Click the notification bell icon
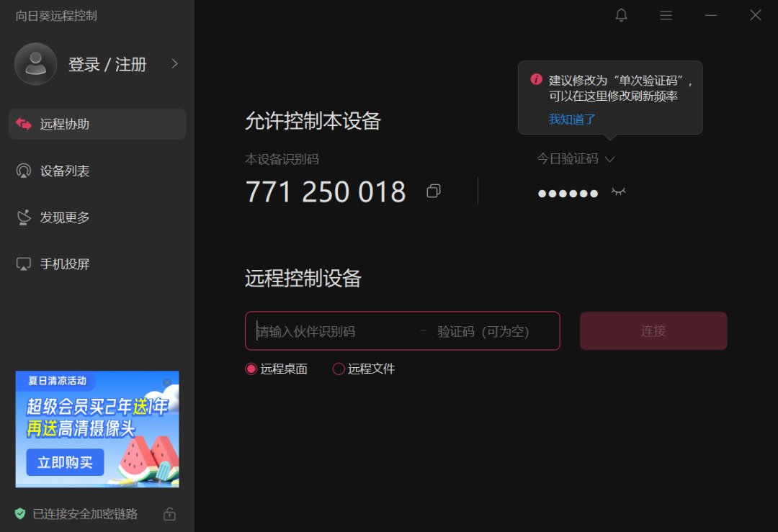Screen dimensions: 778x532 622,15
